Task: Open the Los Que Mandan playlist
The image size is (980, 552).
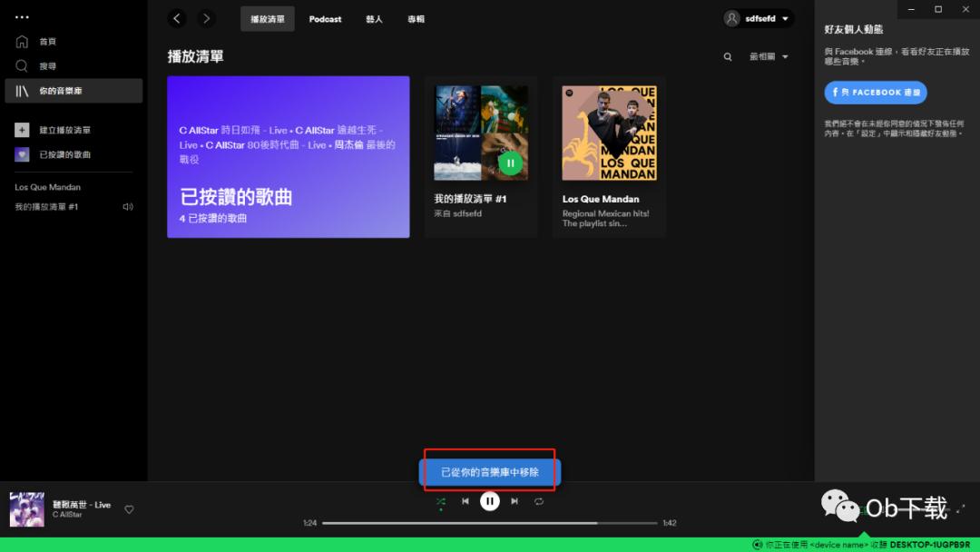Action: point(609,132)
